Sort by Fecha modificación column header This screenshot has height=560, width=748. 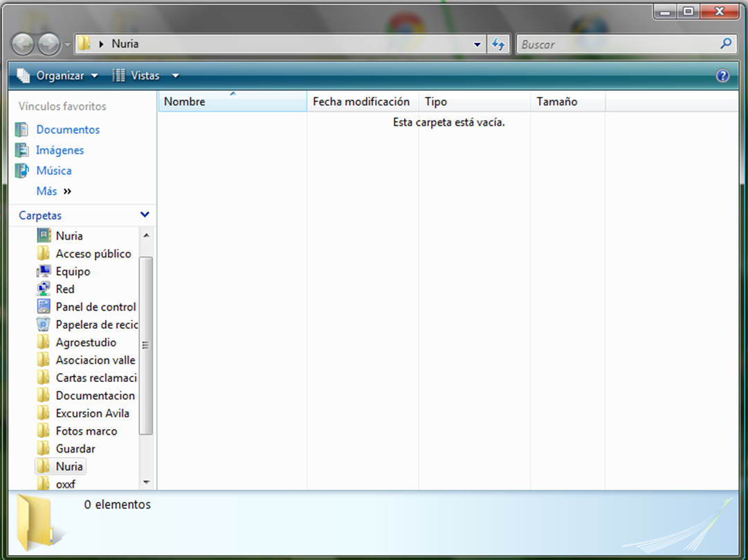[x=361, y=102]
